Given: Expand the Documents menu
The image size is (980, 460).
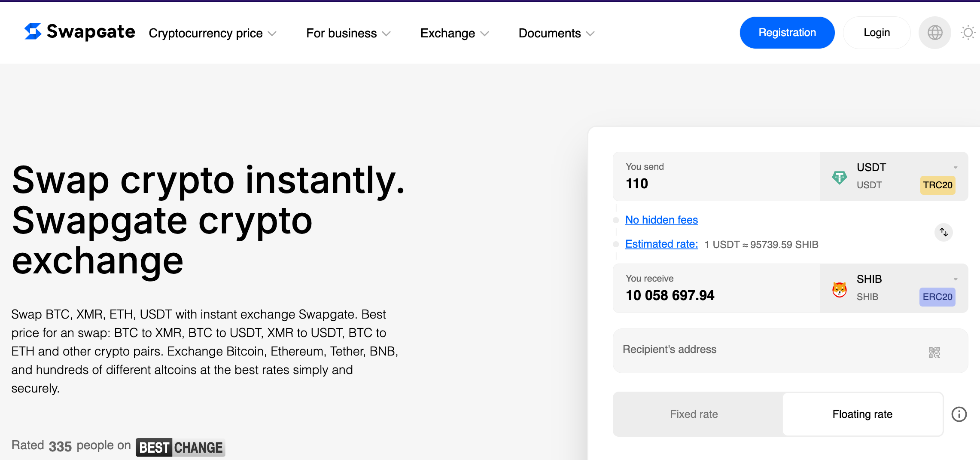Looking at the screenshot, I should pos(556,34).
